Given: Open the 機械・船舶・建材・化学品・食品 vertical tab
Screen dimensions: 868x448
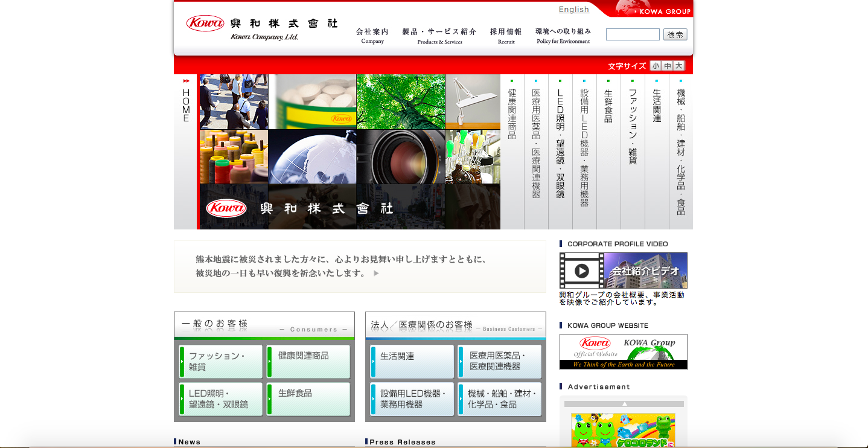Looking at the screenshot, I should point(681,152).
